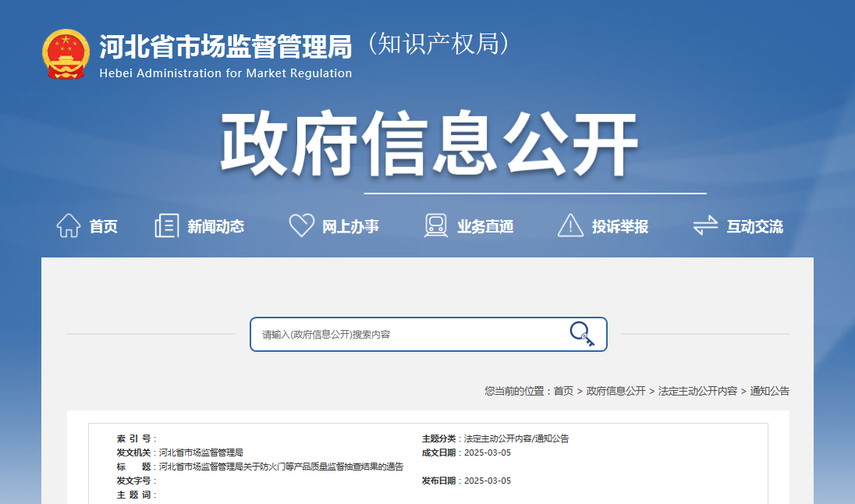Go to 通知公告 in the breadcrumb
Screen dimensions: 855x504
[769, 391]
